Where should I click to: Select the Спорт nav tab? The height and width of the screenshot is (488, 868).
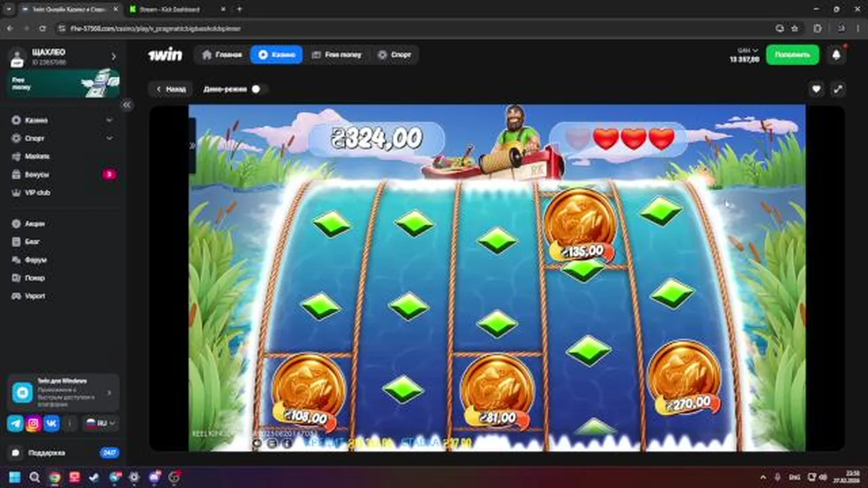(x=395, y=55)
